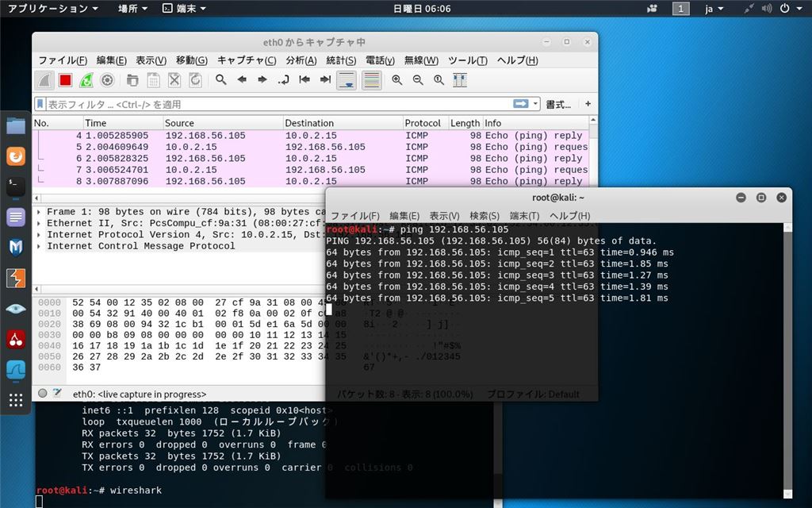Open a capture file icon

132,80
